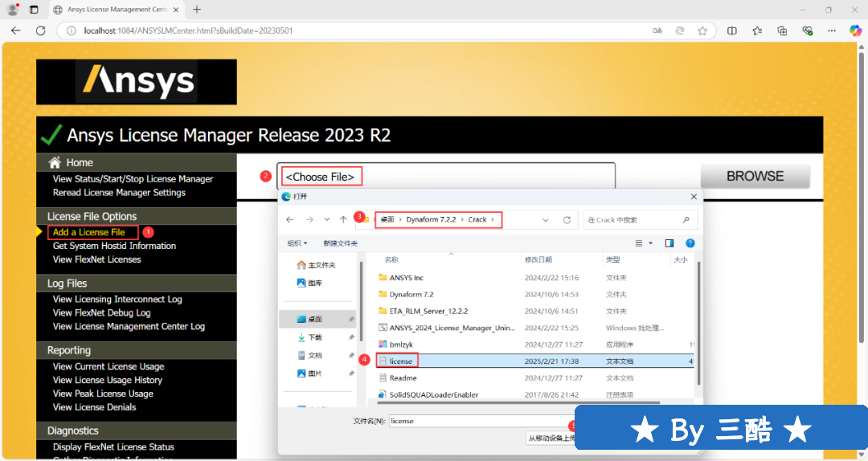Open View License Usage History
The width and height of the screenshot is (868, 461).
click(108, 380)
